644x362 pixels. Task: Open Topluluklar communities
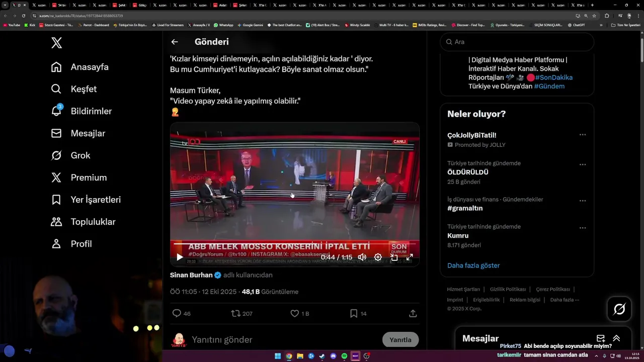(x=84, y=222)
